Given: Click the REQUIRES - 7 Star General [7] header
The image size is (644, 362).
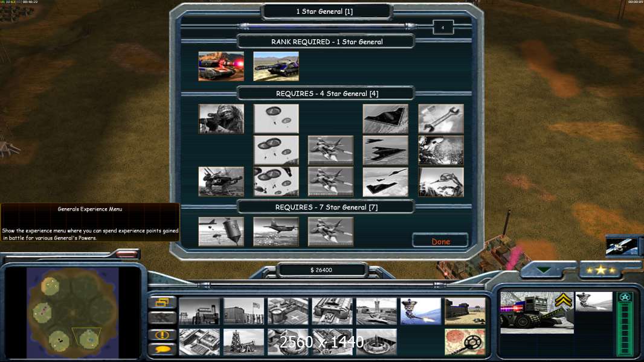Looking at the screenshot, I should click(326, 207).
